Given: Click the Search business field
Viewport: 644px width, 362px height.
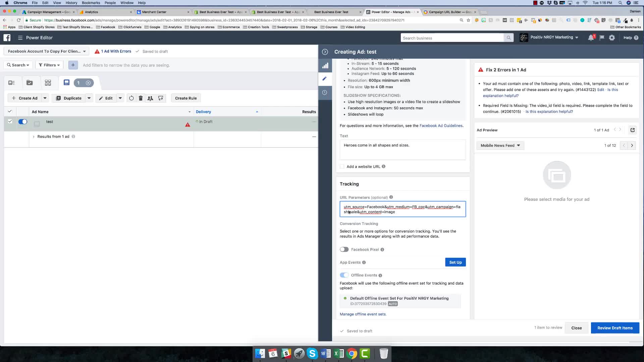Looking at the screenshot, I should pyautogui.click(x=452, y=38).
